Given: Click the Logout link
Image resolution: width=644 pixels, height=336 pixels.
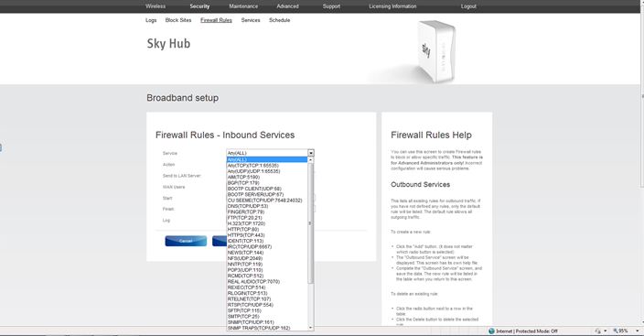Looking at the screenshot, I should pyautogui.click(x=468, y=6).
